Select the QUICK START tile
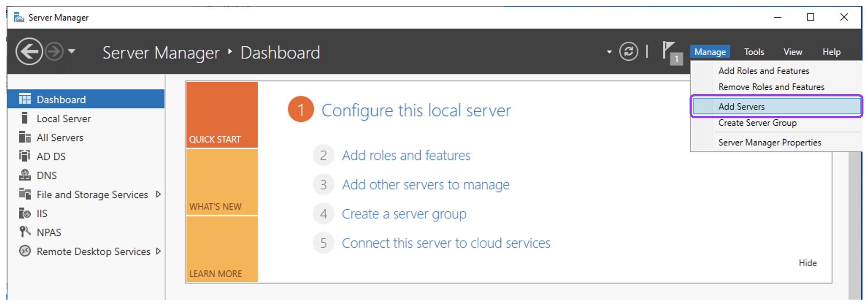This screenshot has height=308, width=868. [222, 115]
